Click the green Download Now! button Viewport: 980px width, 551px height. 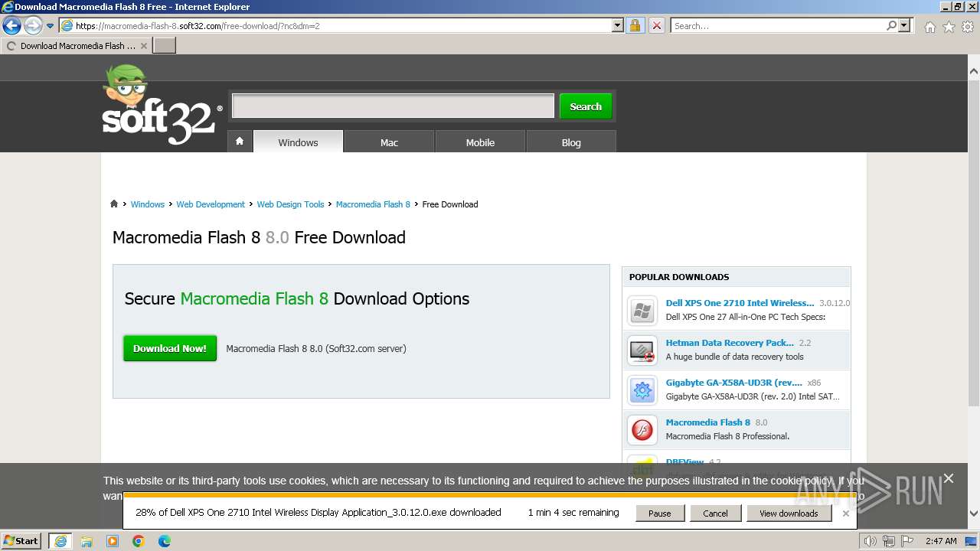[x=170, y=348]
